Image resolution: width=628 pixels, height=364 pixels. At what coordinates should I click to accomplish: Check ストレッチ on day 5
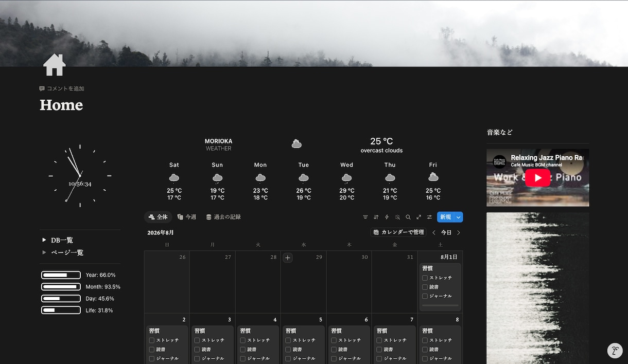(x=288, y=340)
